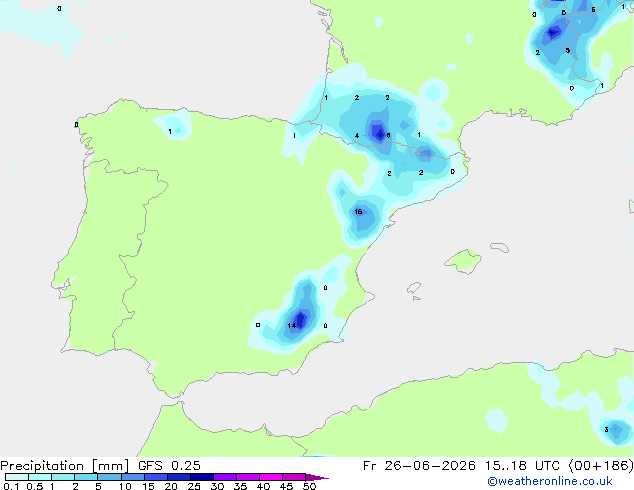This screenshot has height=490, width=634.
Task: Select the 15–20 mm legend color segment
Action: click(x=156, y=477)
